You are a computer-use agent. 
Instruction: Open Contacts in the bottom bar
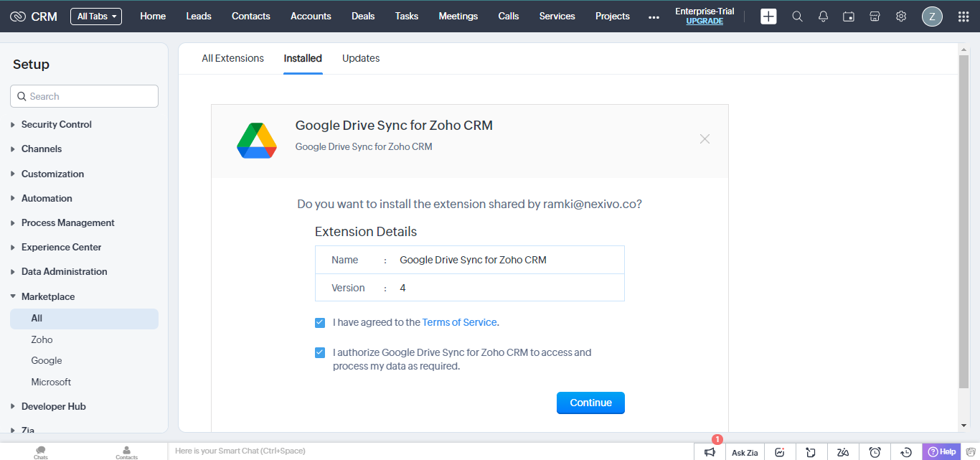tap(127, 452)
